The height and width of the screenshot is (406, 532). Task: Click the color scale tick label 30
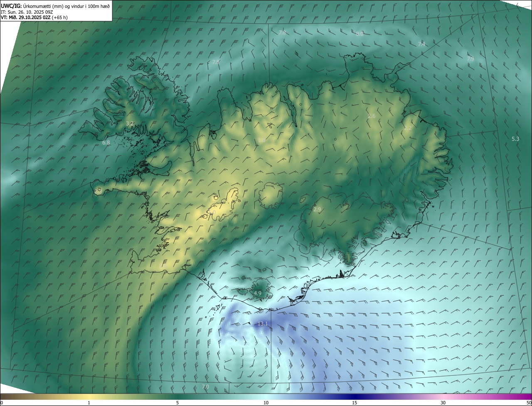coord(443,403)
